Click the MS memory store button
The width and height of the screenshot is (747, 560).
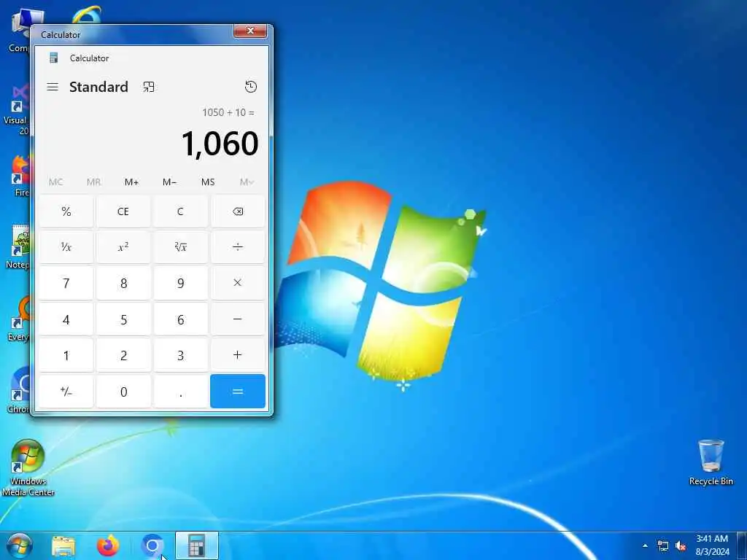click(x=208, y=182)
